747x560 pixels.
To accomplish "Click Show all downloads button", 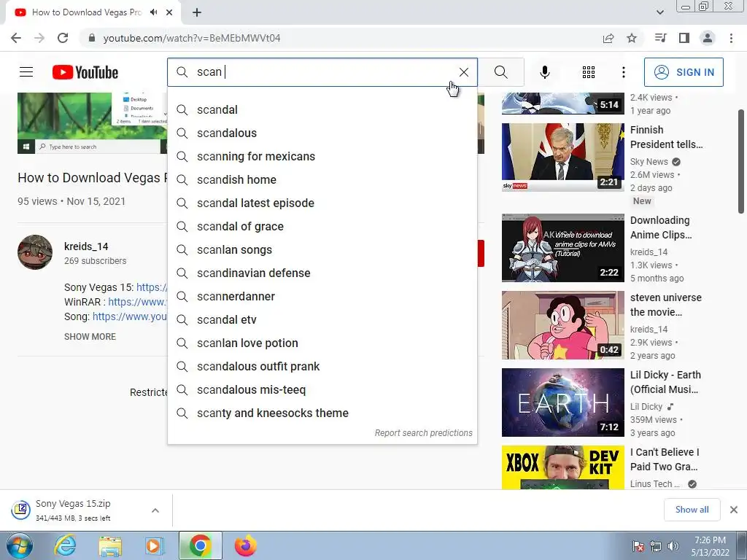I will [692, 510].
